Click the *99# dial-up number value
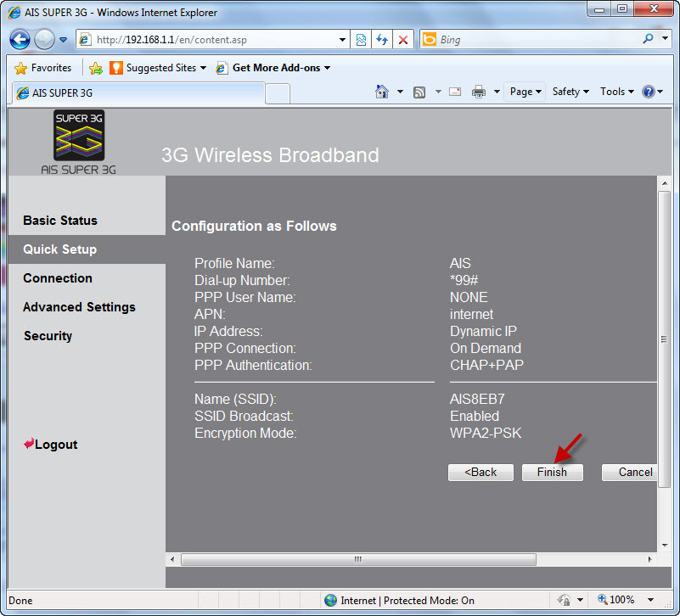 tap(464, 281)
